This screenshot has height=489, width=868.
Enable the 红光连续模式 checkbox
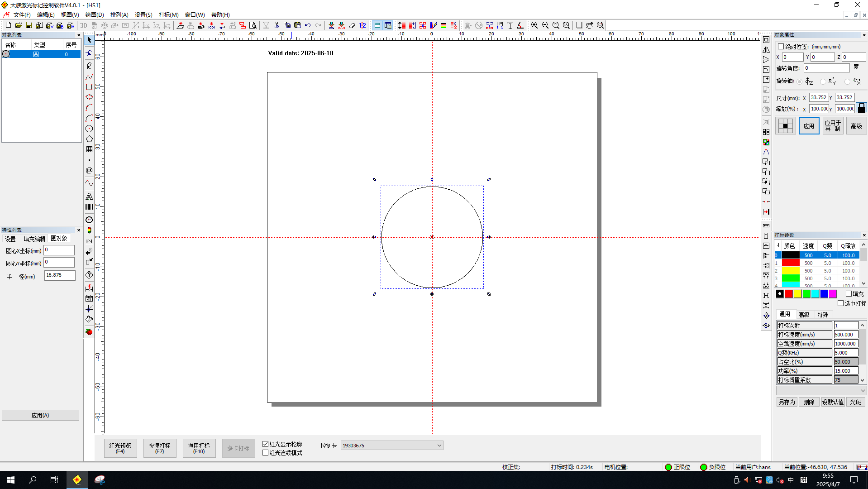(266, 453)
